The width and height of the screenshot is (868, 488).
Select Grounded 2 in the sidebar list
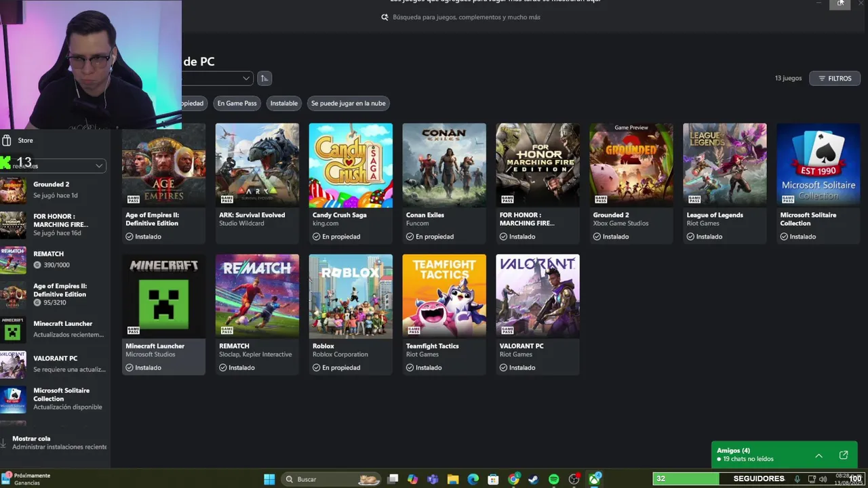click(54, 190)
